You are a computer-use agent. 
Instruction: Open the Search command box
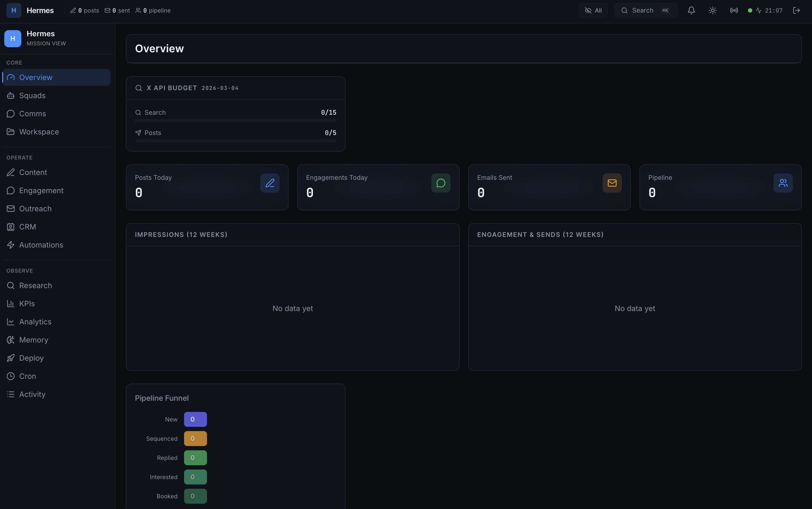646,10
